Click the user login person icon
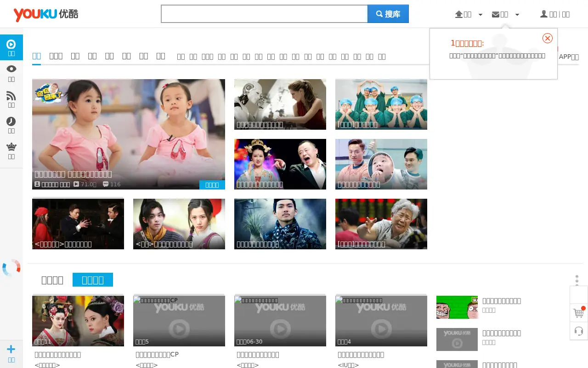Image resolution: width=588 pixels, height=368 pixels. click(x=544, y=14)
